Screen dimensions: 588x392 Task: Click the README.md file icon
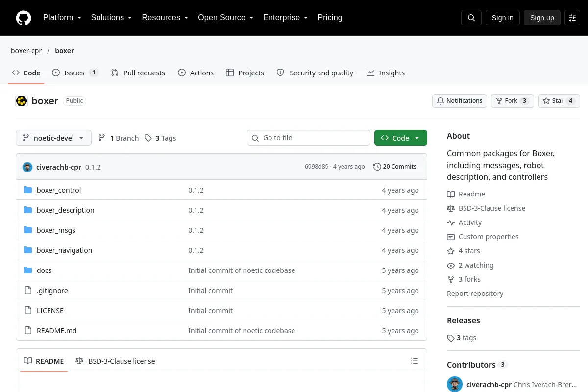click(28, 330)
